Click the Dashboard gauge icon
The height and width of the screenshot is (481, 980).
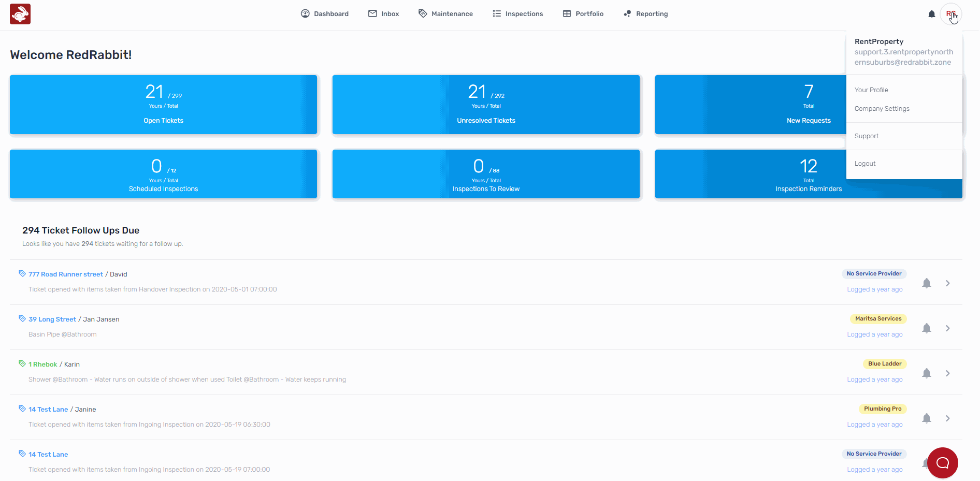point(305,13)
